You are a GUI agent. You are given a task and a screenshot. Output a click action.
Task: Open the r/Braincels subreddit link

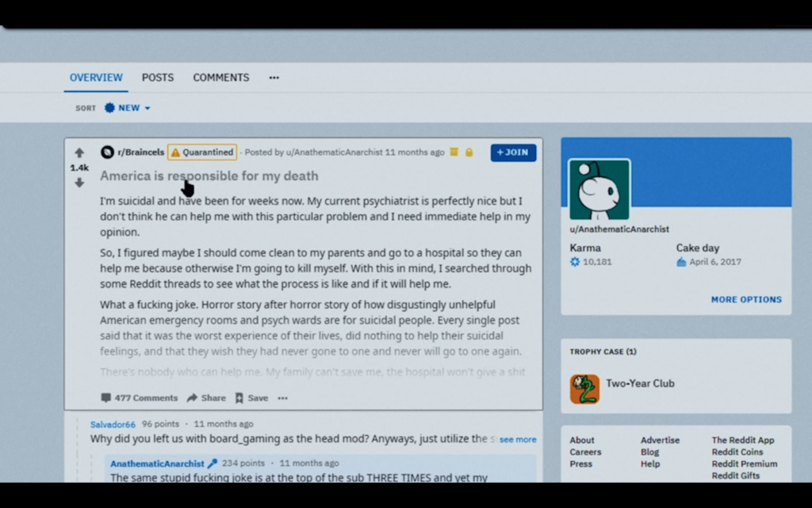141,152
